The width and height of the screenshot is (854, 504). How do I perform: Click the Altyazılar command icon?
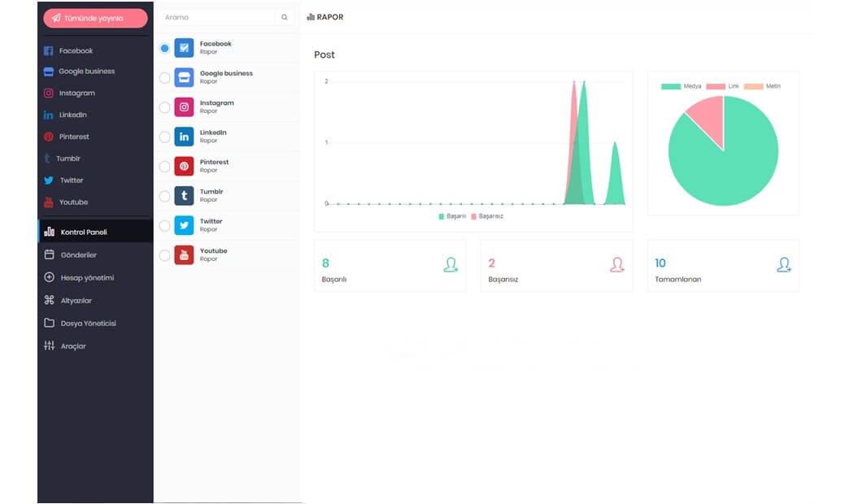click(49, 300)
